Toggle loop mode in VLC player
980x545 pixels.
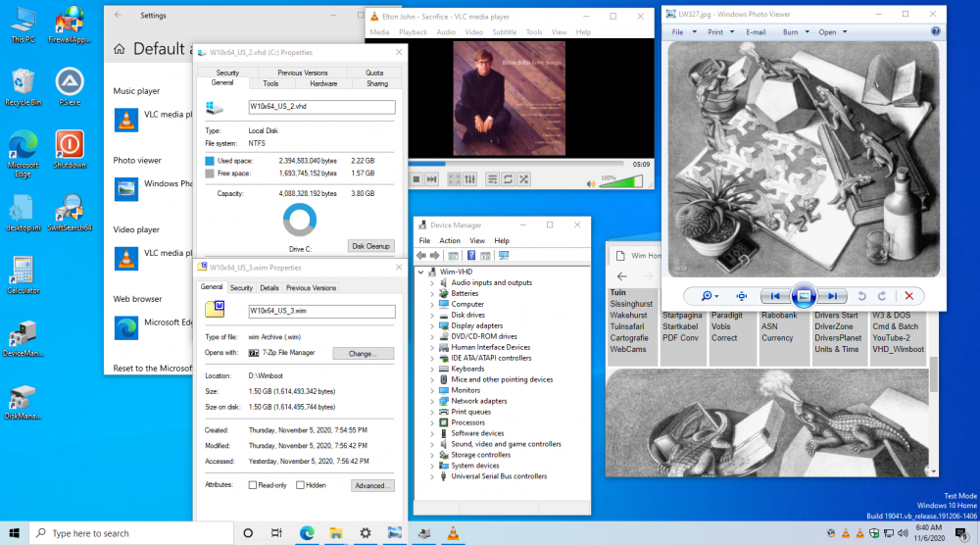click(507, 179)
